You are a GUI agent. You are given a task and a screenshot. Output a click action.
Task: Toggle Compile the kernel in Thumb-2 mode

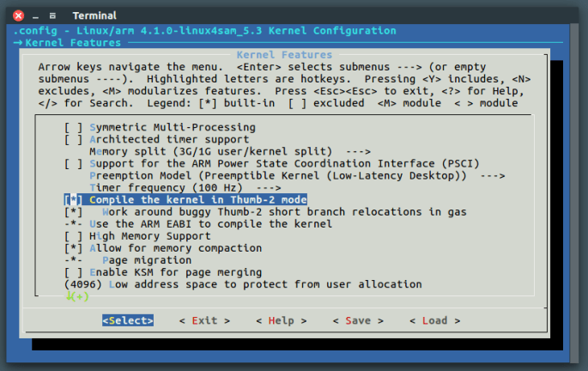74,199
